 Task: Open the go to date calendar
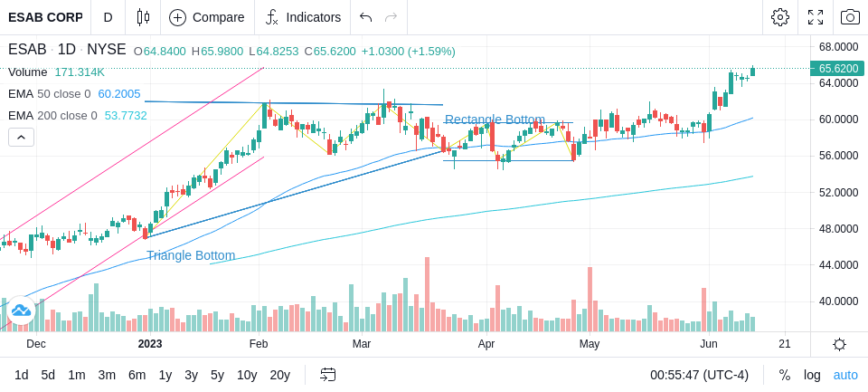(327, 375)
